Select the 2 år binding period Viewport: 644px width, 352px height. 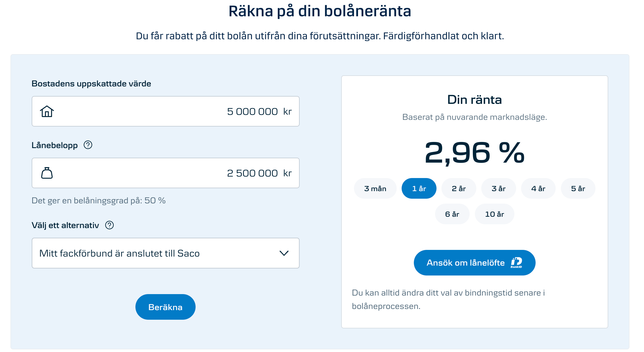pyautogui.click(x=459, y=189)
